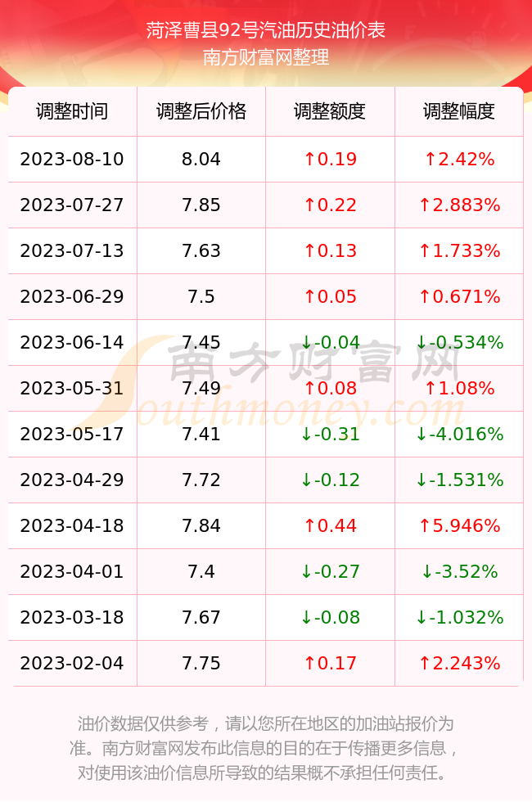The image size is (532, 802).
Task: Select the 2023-05-17 date cell
Action: [x=72, y=435]
